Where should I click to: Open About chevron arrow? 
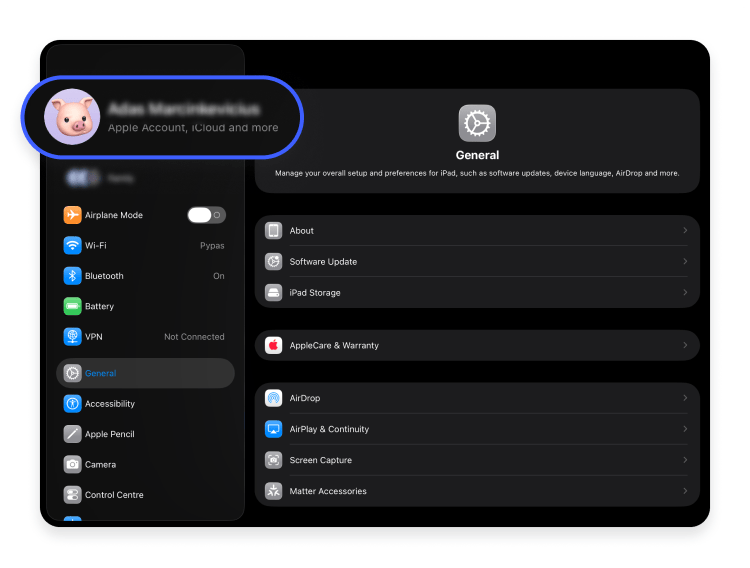[x=685, y=231]
